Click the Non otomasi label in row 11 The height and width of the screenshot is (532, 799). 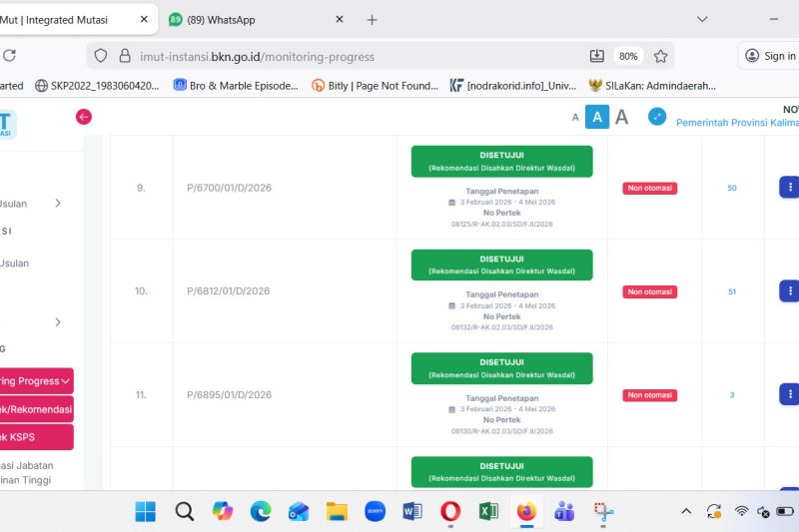(x=650, y=395)
